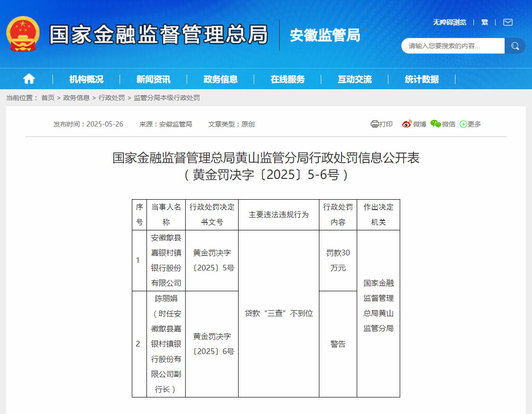Go to home via house icon
The image size is (532, 414).
(29, 79)
